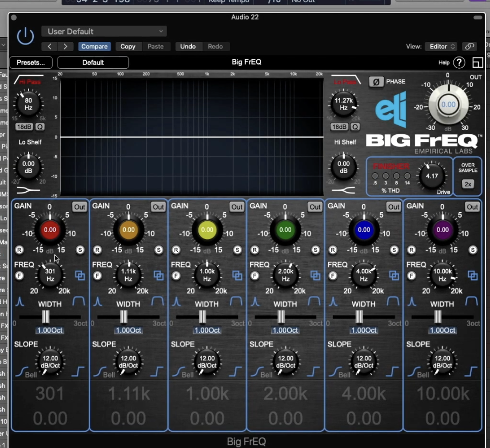Select narrow width icon on red band
Image resolution: width=490 pixels, height=448 pixels.
[20, 301]
